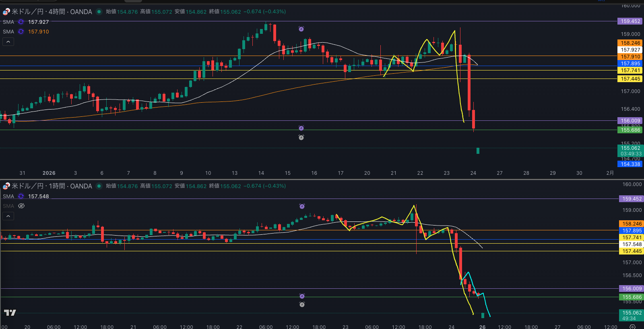Select the purple 159.452 price label in the upper chart
The width and height of the screenshot is (644, 329).
tap(630, 21)
